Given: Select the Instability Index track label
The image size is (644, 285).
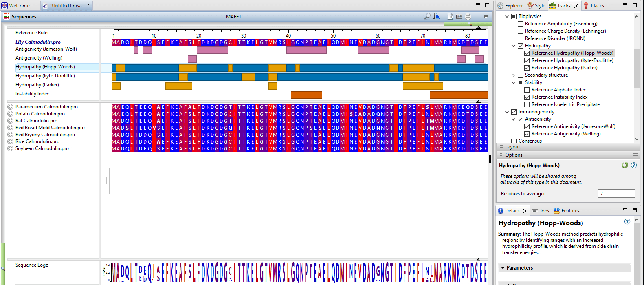Looking at the screenshot, I should pyautogui.click(x=32, y=94).
